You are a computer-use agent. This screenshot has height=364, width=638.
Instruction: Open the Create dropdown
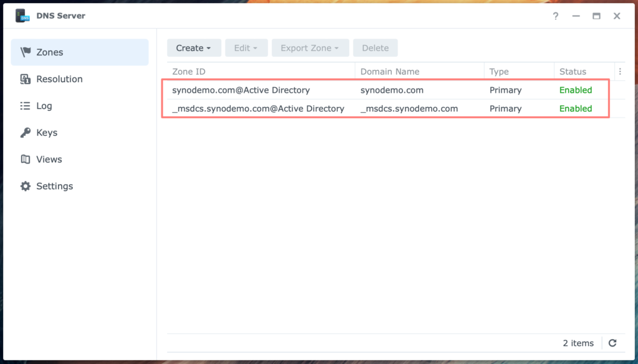point(194,47)
